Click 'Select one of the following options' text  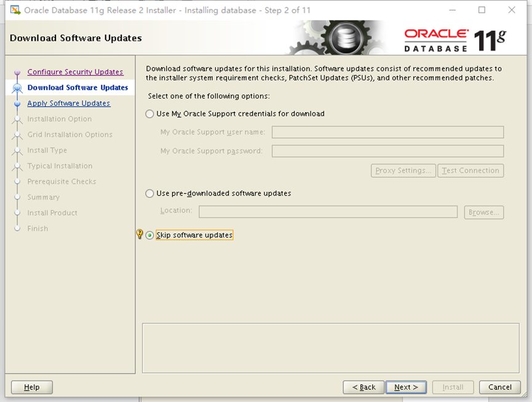pos(209,96)
